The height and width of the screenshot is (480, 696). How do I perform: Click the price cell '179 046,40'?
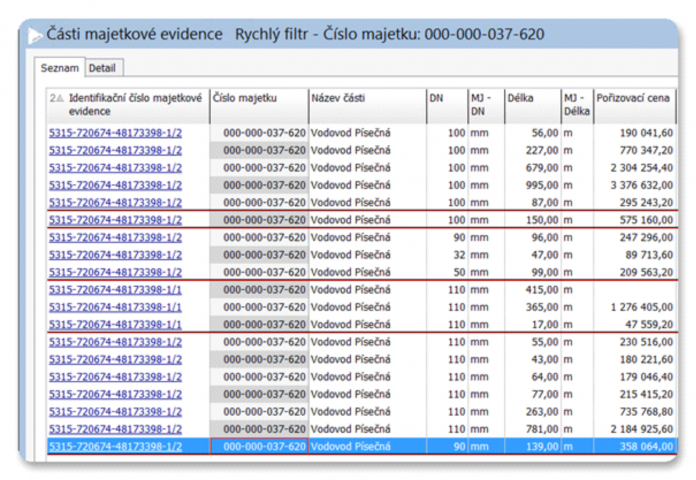(635, 377)
